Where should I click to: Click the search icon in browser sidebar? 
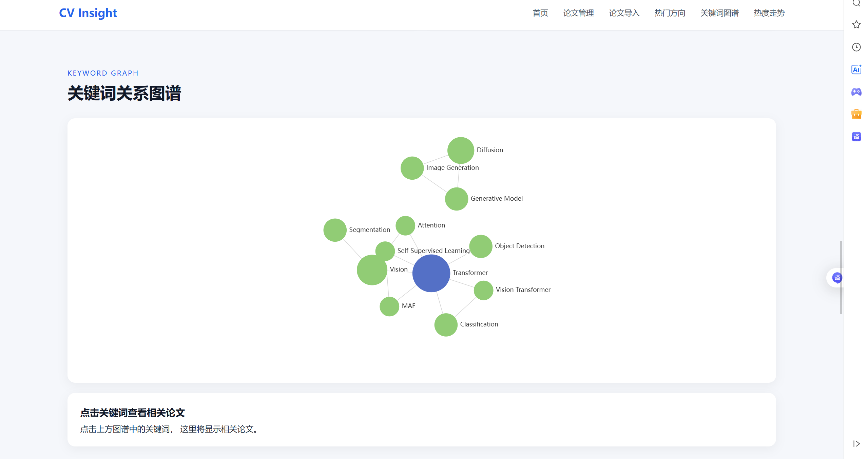pyautogui.click(x=856, y=3)
